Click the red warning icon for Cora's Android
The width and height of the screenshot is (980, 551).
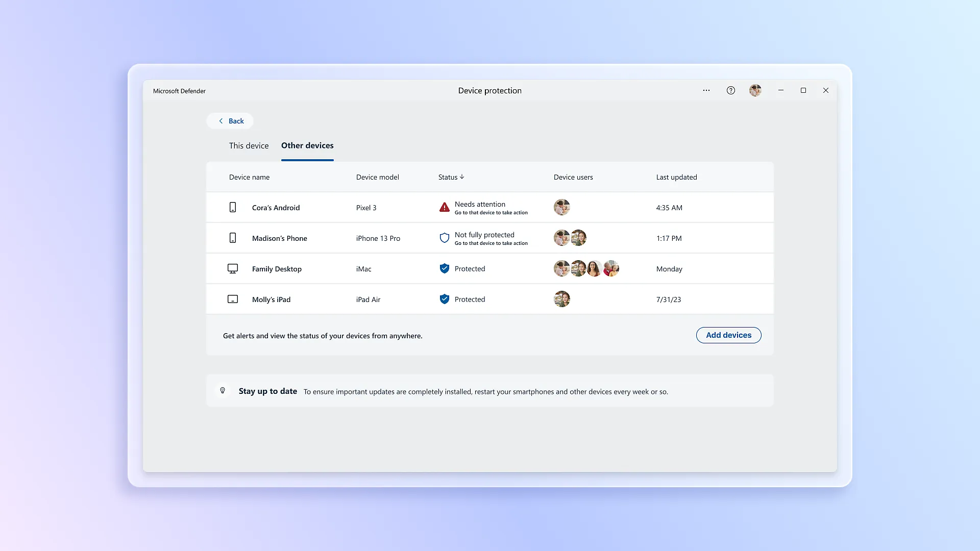[x=444, y=208]
